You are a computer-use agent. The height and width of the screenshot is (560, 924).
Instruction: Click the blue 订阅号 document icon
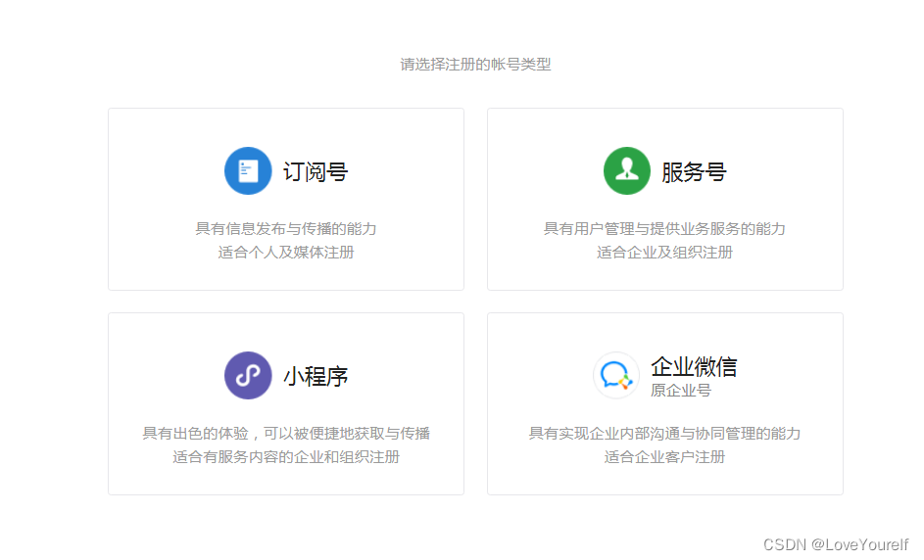click(248, 170)
